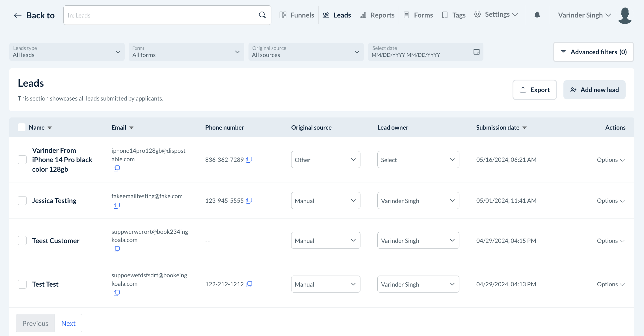Image resolution: width=644 pixels, height=336 pixels.
Task: Check the Jessica Testing row checkbox
Action: click(22, 201)
